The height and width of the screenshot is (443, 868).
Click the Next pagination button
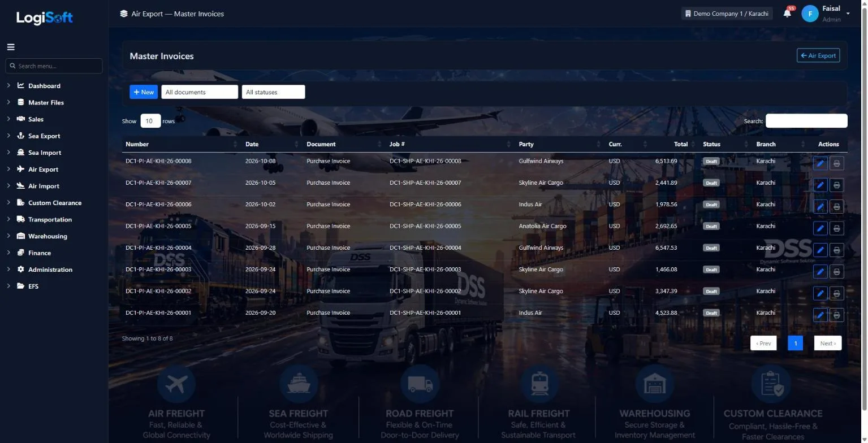coord(828,343)
